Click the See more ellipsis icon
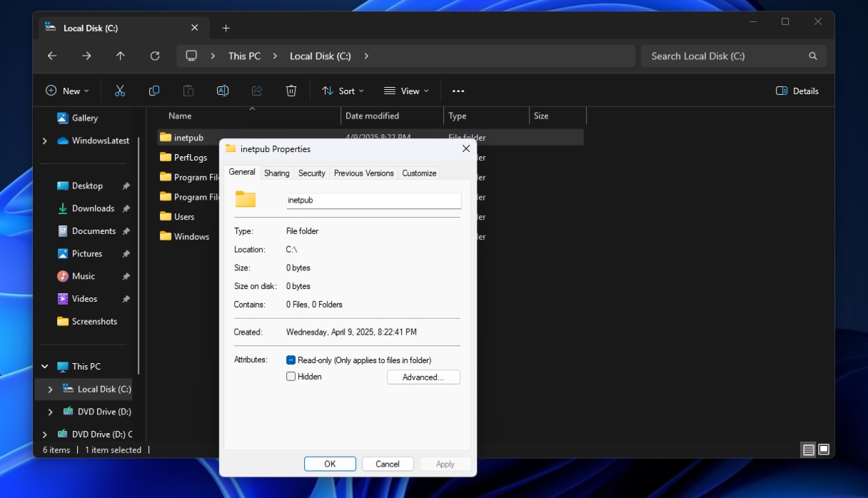Screen dimensions: 868x498 458,91
